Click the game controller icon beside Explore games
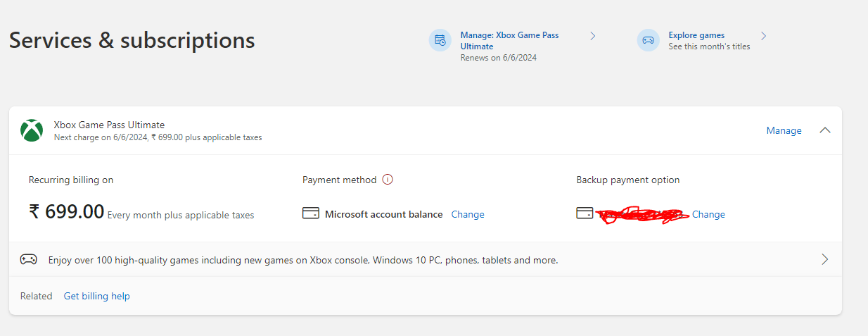The height and width of the screenshot is (336, 868). [649, 40]
